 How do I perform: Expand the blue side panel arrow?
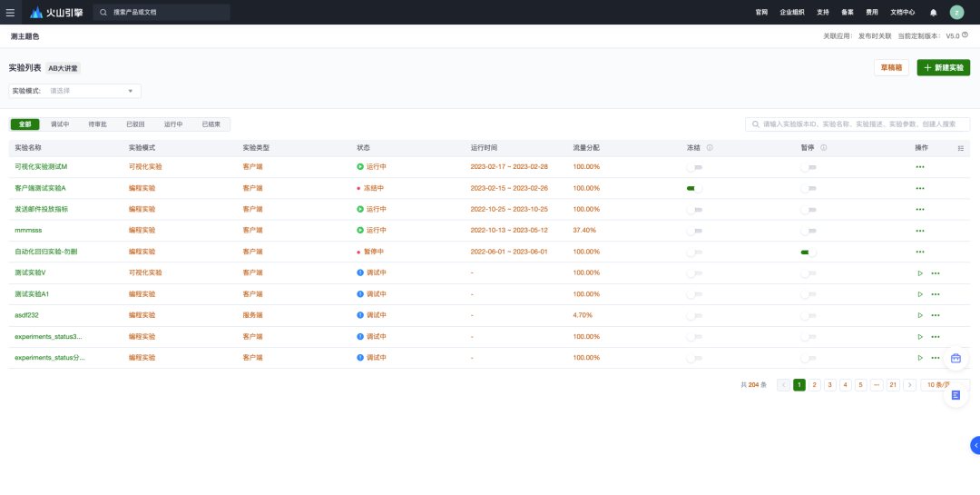point(975,445)
